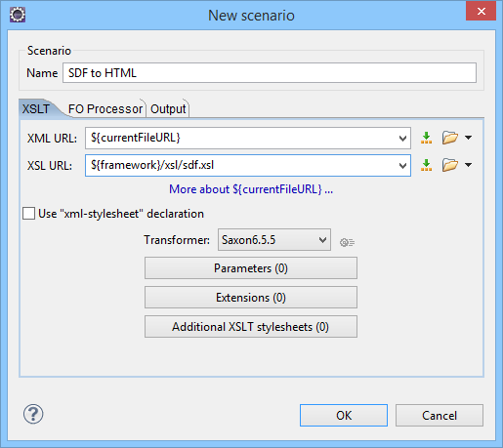Expand the XML URL browse options arrow
Image resolution: width=503 pixels, height=448 pixels.
pyautogui.click(x=468, y=138)
